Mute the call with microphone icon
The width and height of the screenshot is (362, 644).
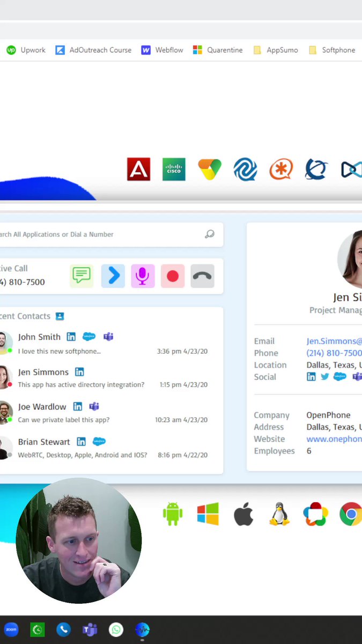click(x=143, y=276)
